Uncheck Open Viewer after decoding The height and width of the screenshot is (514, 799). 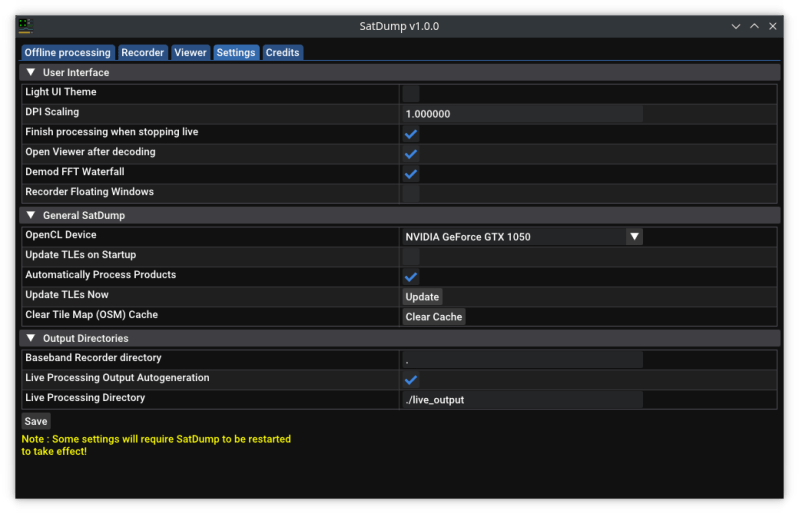411,154
